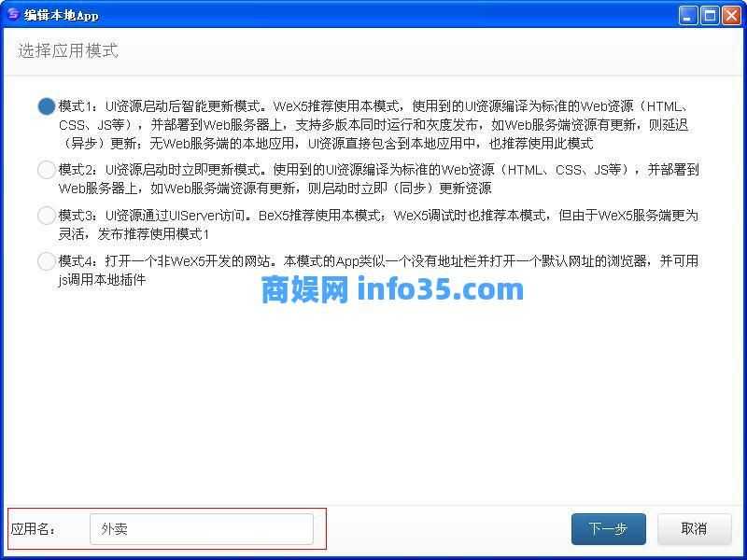Click 模式1 description text about 智能更新模式

point(373,125)
